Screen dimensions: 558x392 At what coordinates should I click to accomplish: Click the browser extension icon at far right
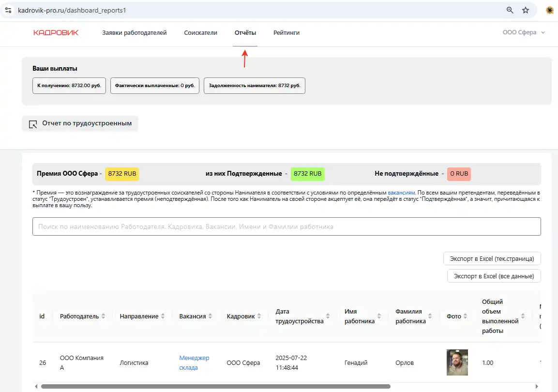[550, 10]
